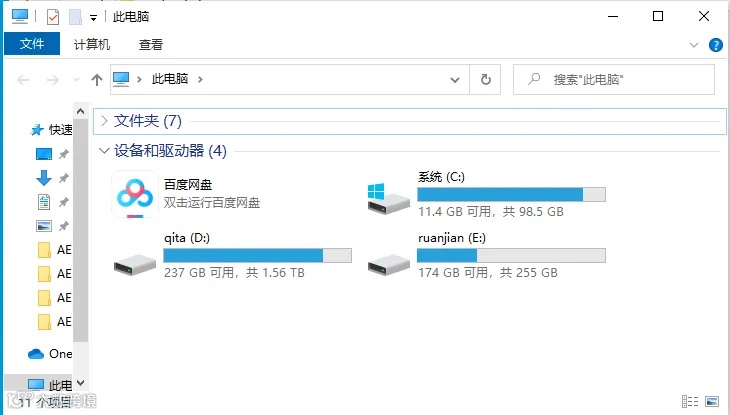
Task: Switch to large icons view in status bar
Action: pyautogui.click(x=712, y=401)
